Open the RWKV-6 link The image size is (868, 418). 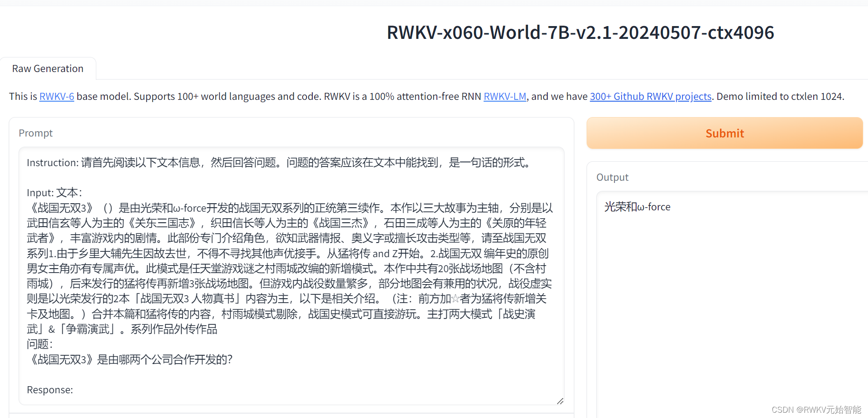[57, 96]
